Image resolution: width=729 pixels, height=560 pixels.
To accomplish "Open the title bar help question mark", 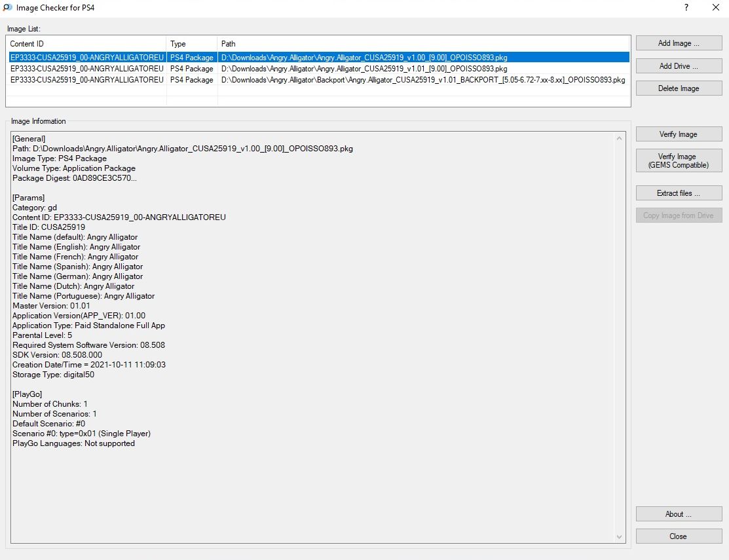I will pyautogui.click(x=686, y=7).
